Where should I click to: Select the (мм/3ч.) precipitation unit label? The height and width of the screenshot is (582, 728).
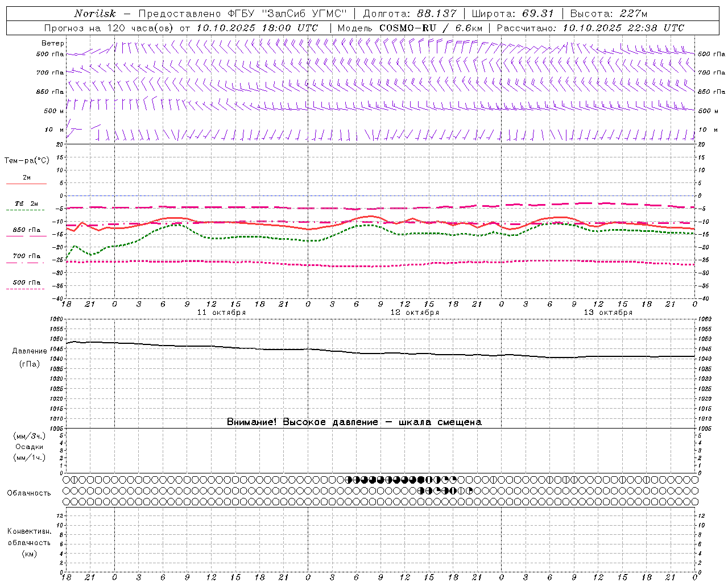[30, 436]
